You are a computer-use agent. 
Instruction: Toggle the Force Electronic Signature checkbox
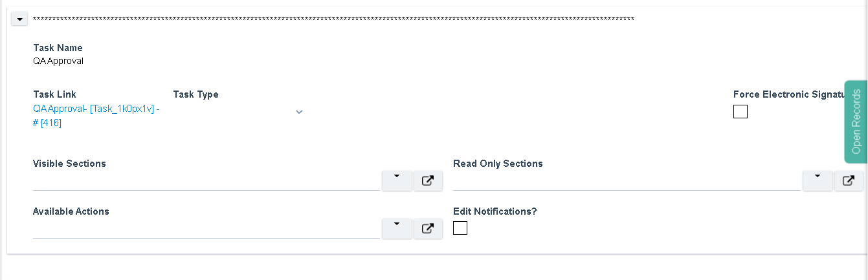tap(740, 112)
